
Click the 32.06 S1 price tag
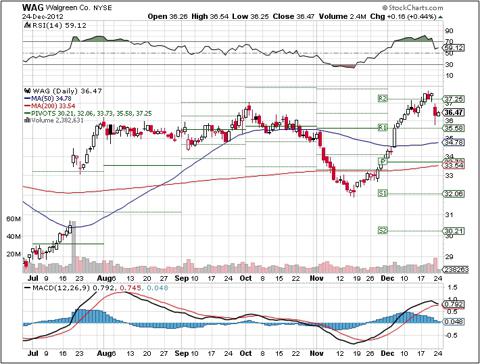pos(454,194)
